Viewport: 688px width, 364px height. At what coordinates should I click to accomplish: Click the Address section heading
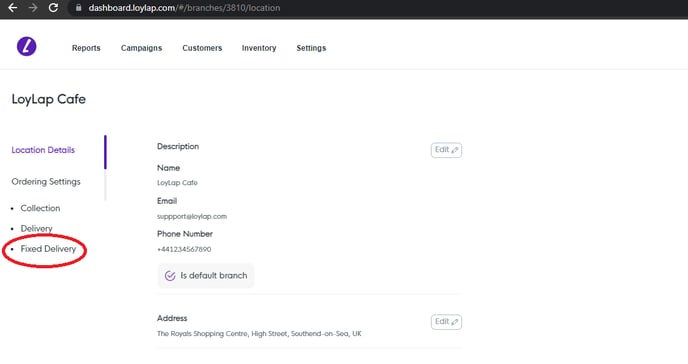coord(172,318)
